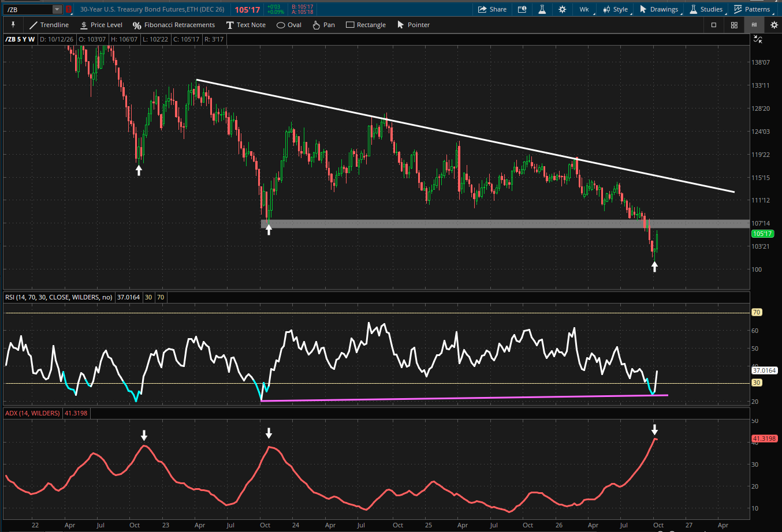Click the bid price B: 105'17
This screenshot has width=782, height=532.
coord(302,7)
